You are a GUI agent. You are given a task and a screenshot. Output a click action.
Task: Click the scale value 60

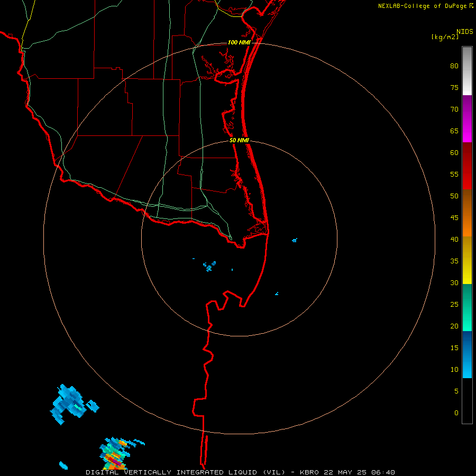454,153
